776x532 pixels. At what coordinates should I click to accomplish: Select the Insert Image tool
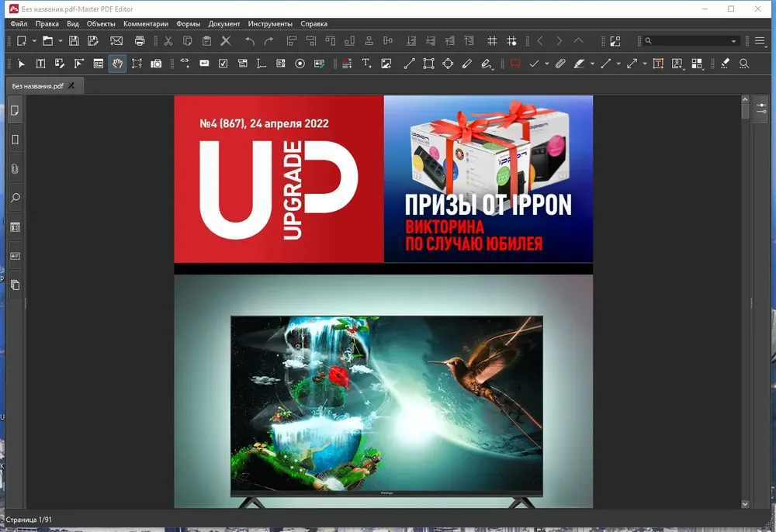point(386,64)
